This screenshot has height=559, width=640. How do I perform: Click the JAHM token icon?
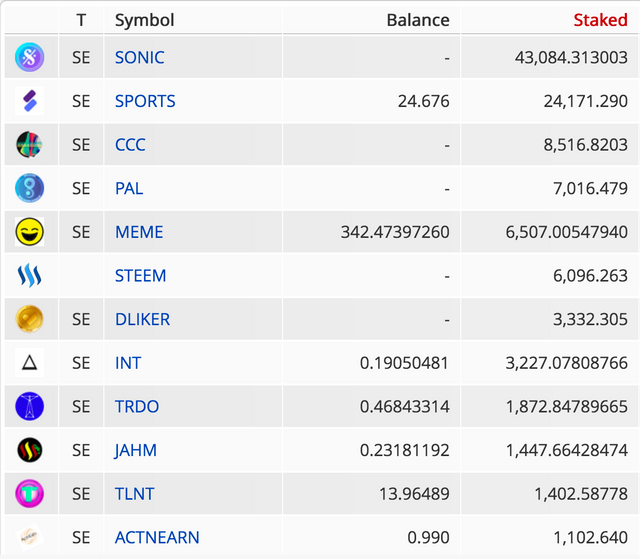[29, 450]
